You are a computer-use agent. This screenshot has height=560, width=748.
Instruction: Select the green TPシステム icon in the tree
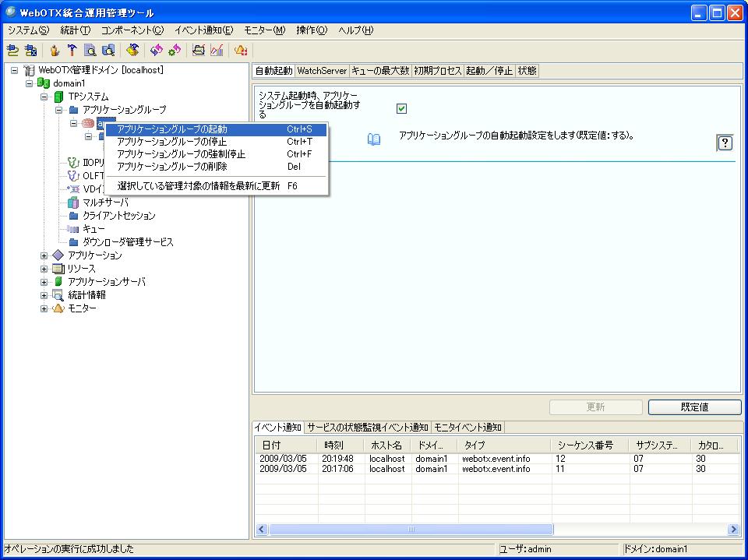[x=58, y=97]
